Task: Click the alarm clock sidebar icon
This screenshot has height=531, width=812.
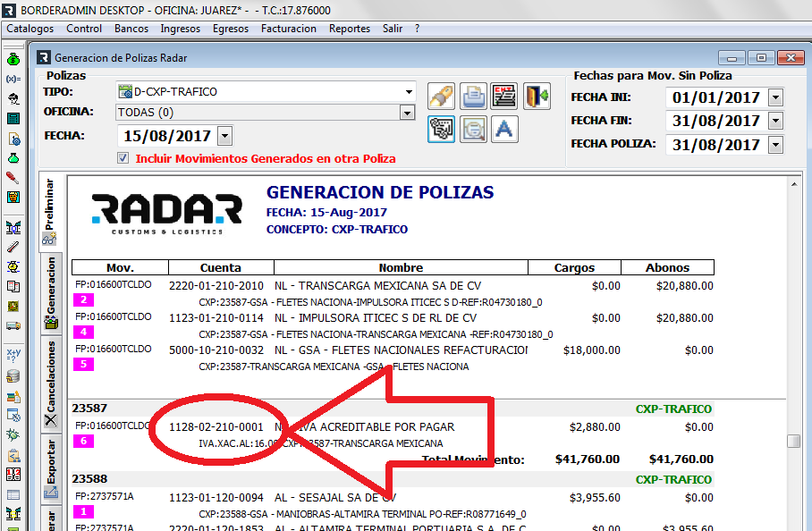Action: pos(13,266)
